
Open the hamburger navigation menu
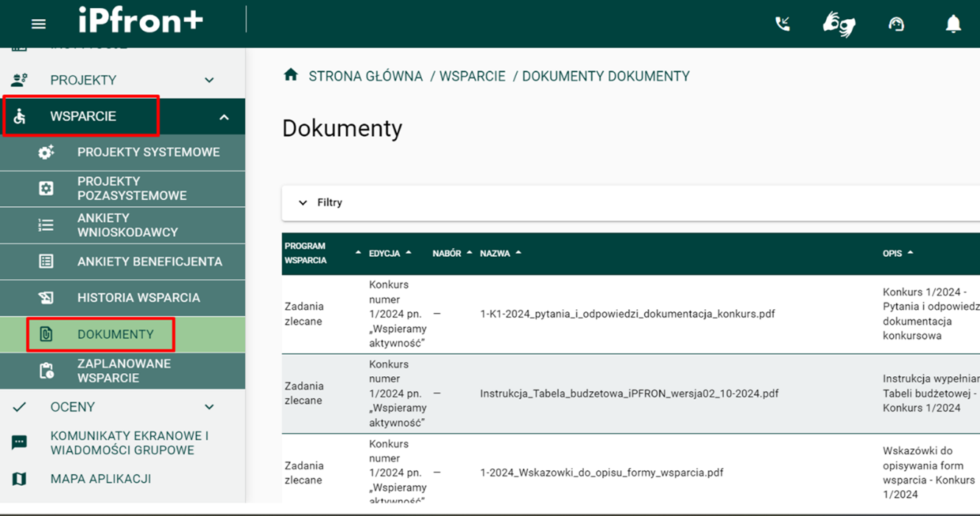38,24
